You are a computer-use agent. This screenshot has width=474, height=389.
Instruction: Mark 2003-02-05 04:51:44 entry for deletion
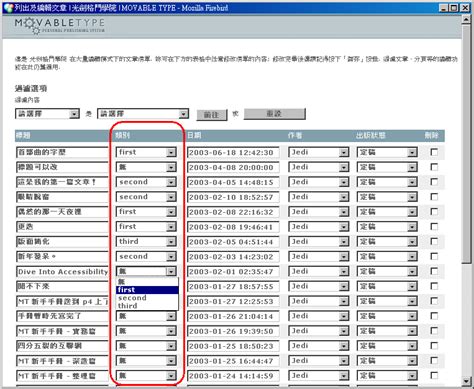[x=434, y=241]
